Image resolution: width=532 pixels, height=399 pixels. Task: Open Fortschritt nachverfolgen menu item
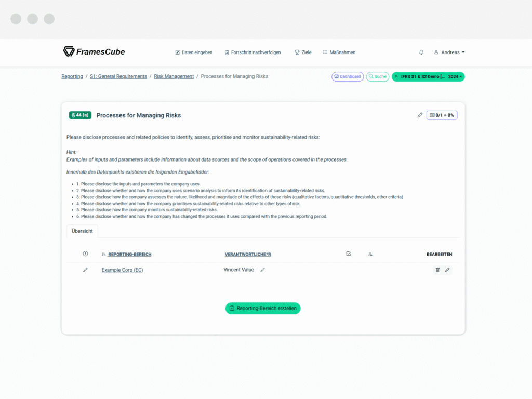253,52
